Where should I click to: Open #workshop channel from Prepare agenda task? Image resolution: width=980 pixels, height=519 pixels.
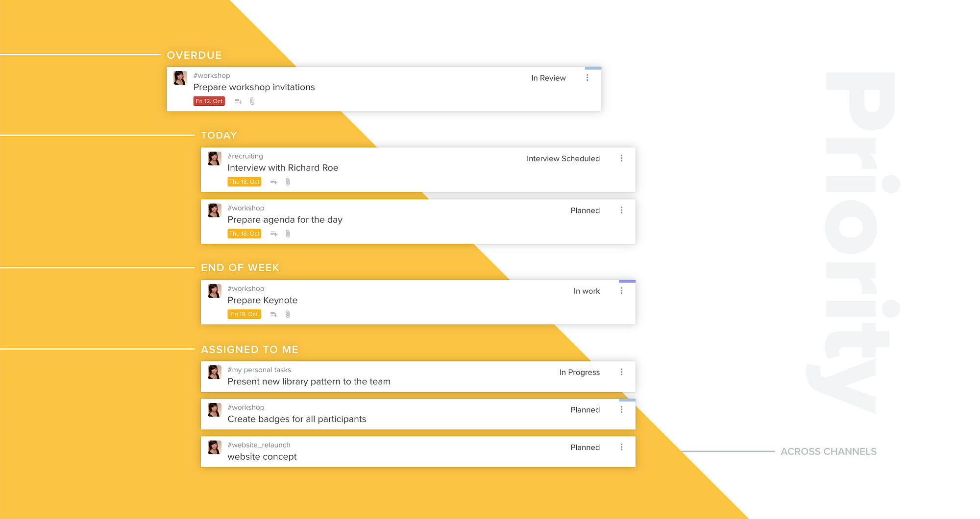click(246, 208)
